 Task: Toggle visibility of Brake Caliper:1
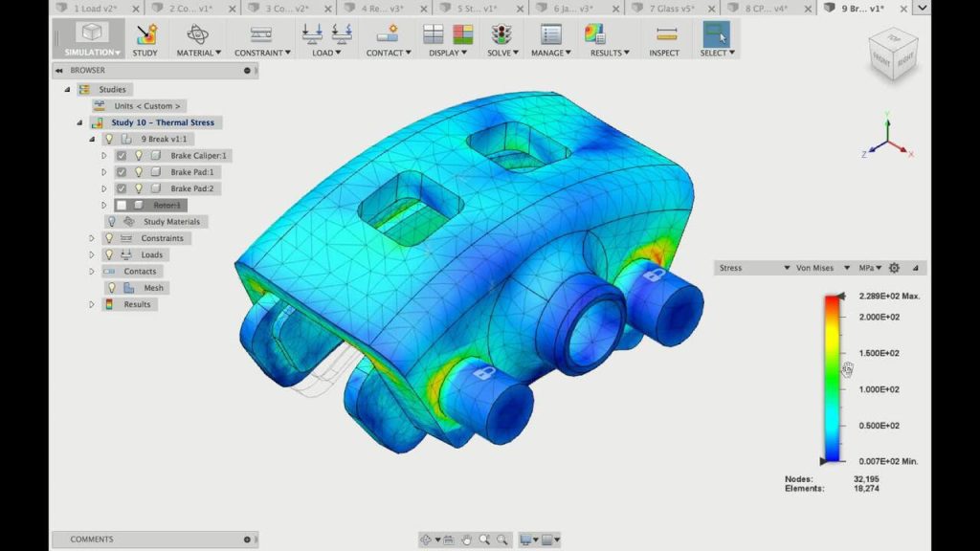pos(140,155)
